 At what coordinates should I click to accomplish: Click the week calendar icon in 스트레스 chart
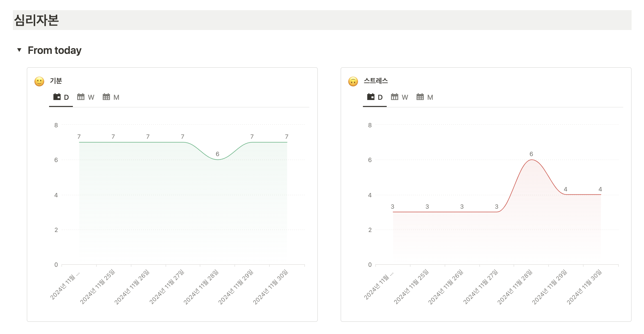click(394, 97)
